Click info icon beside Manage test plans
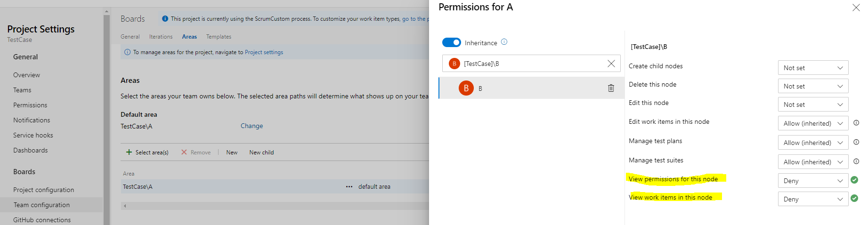This screenshot has height=225, width=868. (856, 142)
